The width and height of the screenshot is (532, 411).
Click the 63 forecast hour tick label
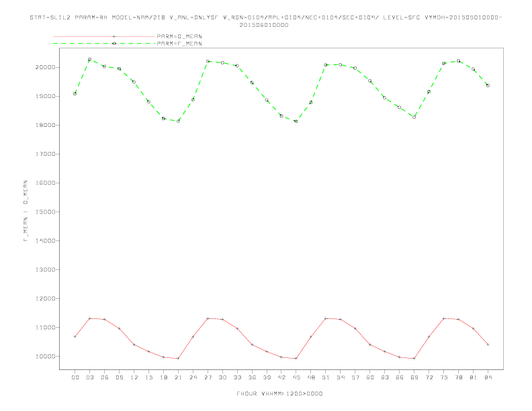pos(385,377)
